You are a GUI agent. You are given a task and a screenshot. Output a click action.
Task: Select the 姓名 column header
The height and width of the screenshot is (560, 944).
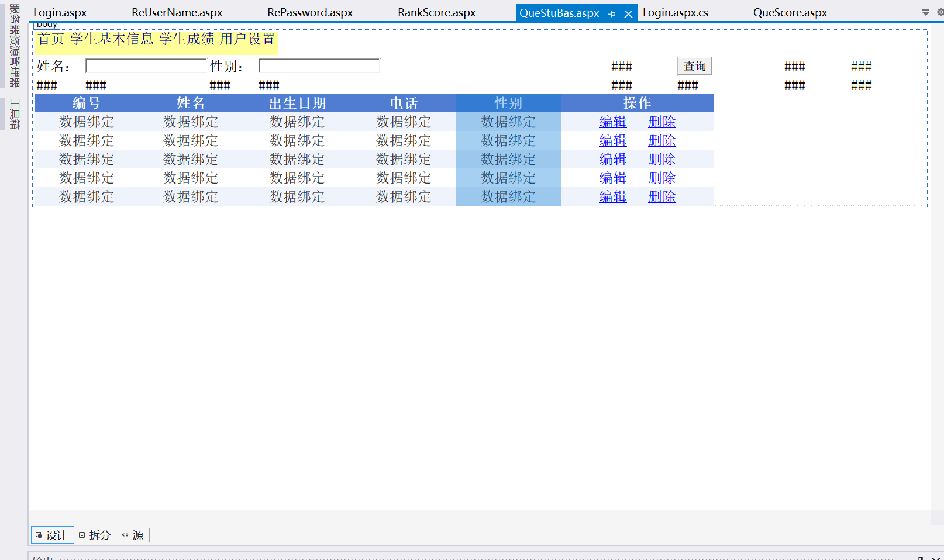(191, 103)
